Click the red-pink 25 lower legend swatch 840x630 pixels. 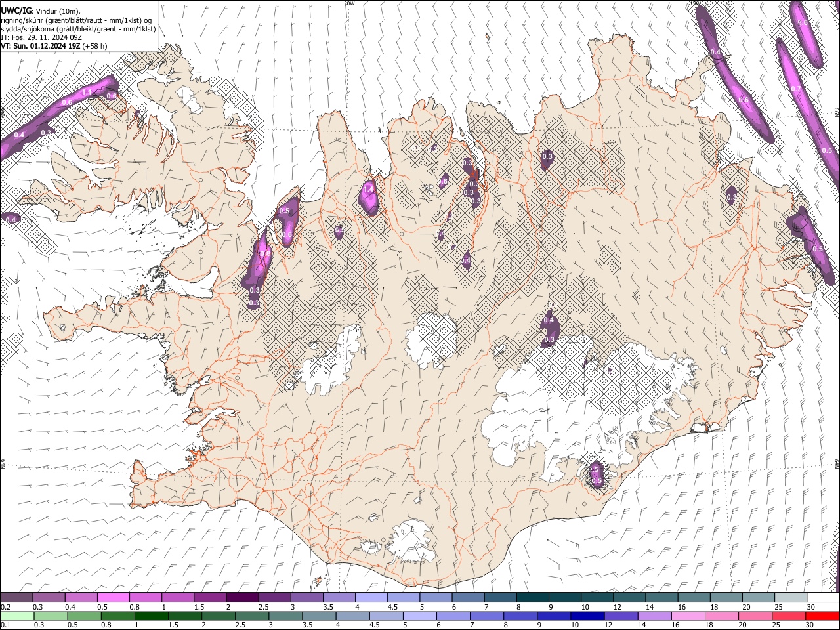(789, 616)
